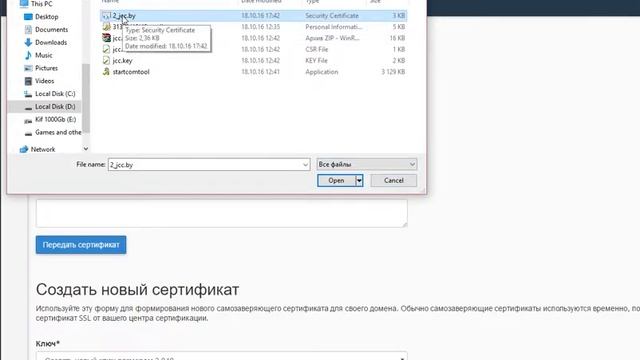Open Network in navigation pane
This screenshot has width=640, height=360.
pos(43,149)
